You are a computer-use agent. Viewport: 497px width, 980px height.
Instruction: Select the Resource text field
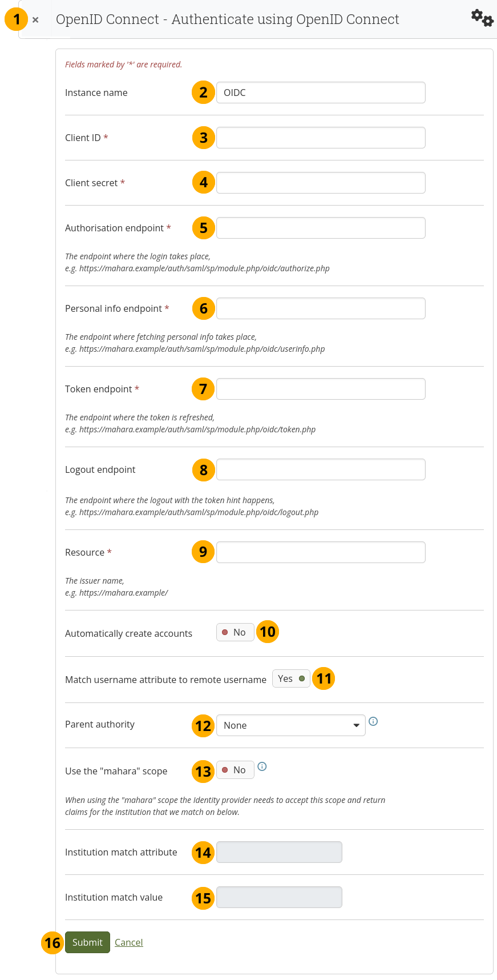(x=321, y=552)
